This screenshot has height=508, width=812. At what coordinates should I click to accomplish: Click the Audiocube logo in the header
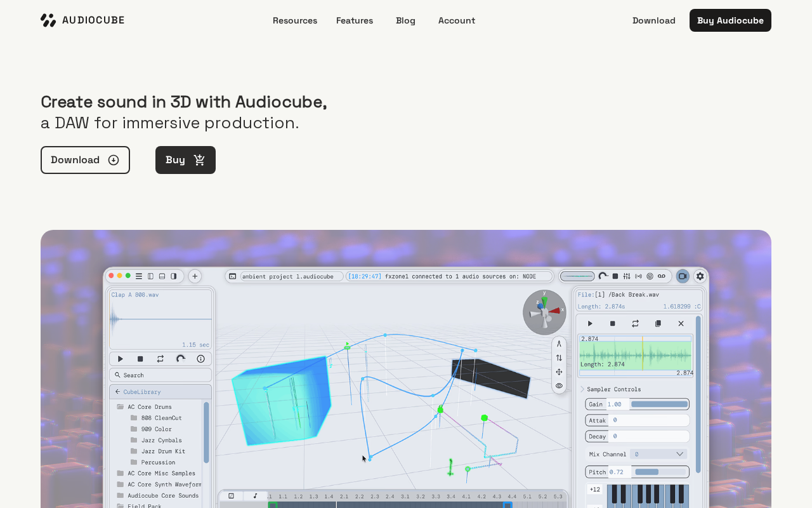coord(82,20)
